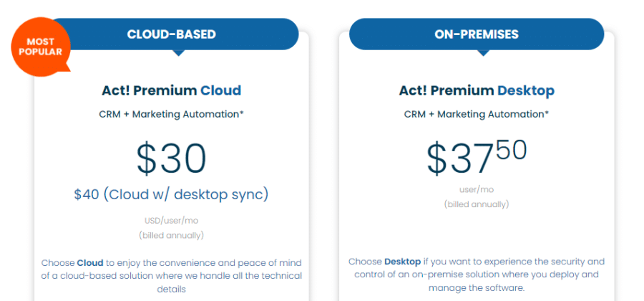Click the Most Popular orange badge
This screenshot has height=301, width=644.
pos(41,47)
